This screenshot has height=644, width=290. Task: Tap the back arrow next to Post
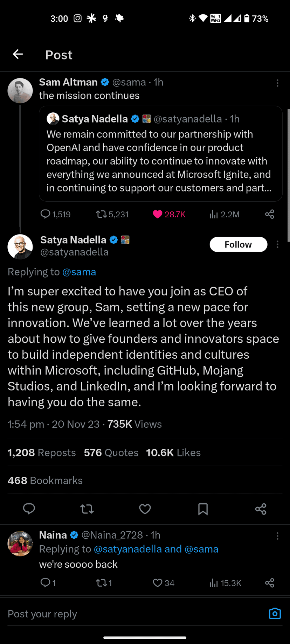coord(18,54)
